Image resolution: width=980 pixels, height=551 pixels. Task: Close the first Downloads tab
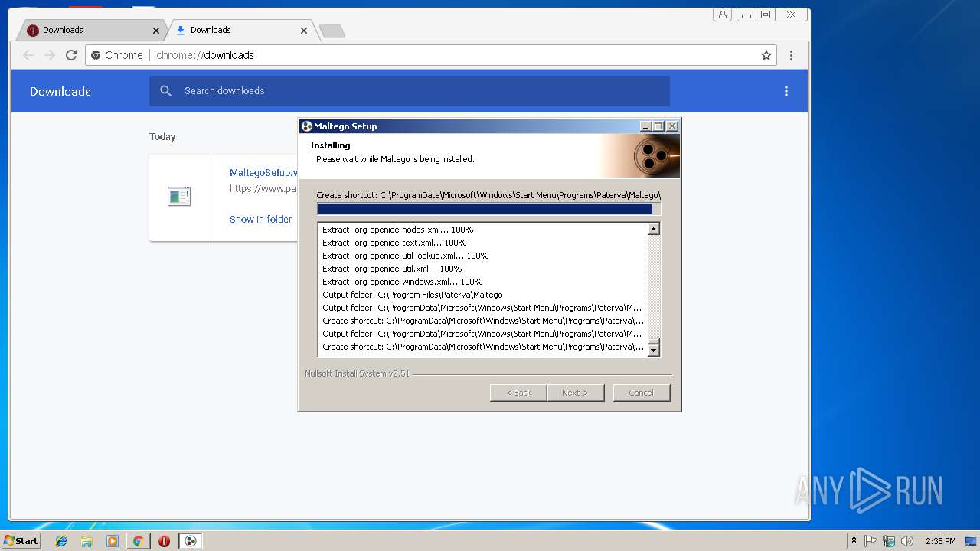coord(156,31)
